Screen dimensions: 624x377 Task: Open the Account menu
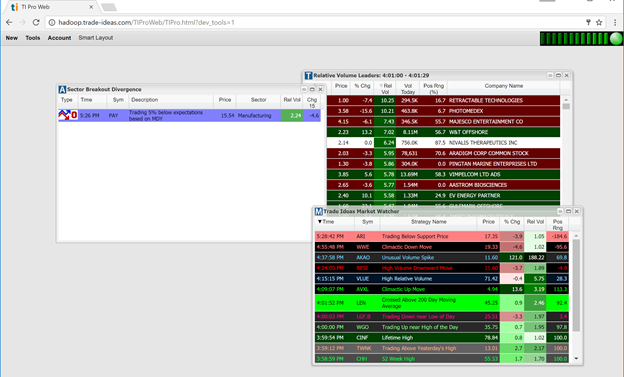59,38
